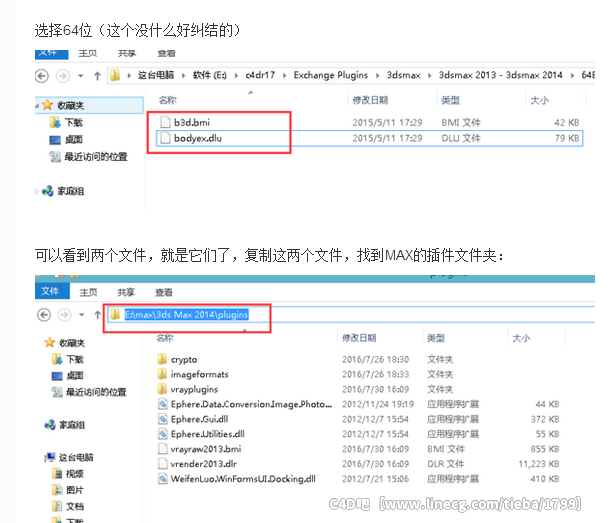Click Forward arrow in upper Explorer window
The image size is (615, 523).
[x=63, y=76]
